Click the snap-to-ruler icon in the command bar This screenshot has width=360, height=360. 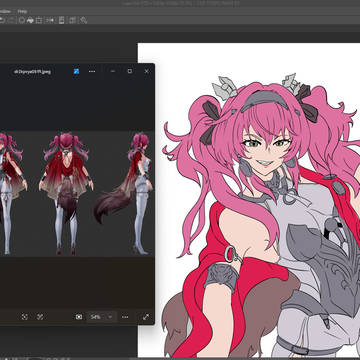(50, 20)
